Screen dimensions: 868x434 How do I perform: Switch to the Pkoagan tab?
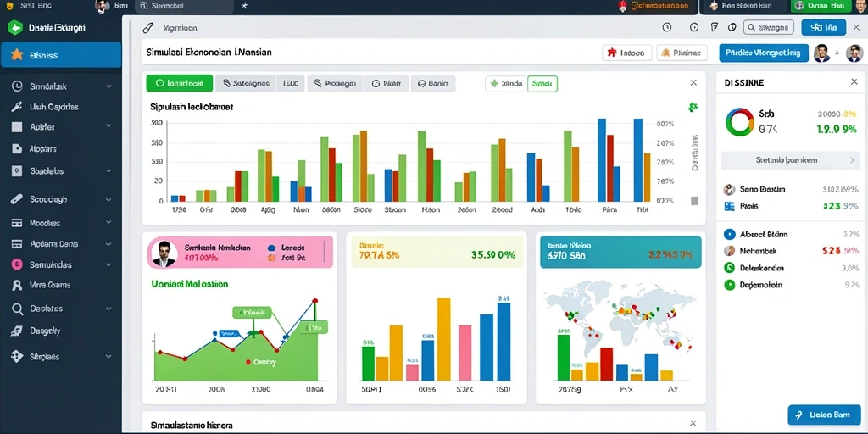tap(335, 84)
